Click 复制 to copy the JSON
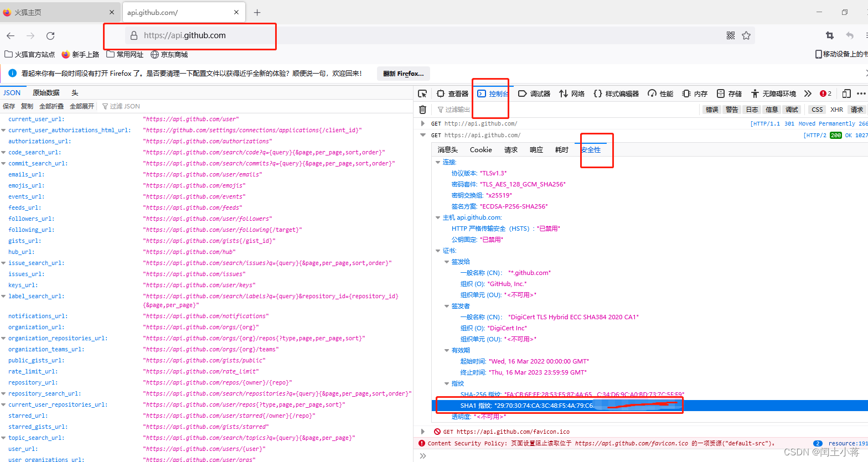Image resolution: width=868 pixels, height=462 pixels. pyautogui.click(x=27, y=106)
